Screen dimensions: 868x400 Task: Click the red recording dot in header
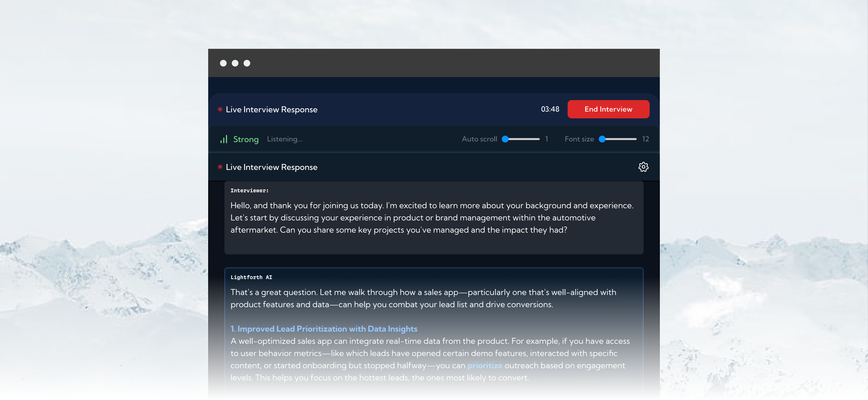220,109
